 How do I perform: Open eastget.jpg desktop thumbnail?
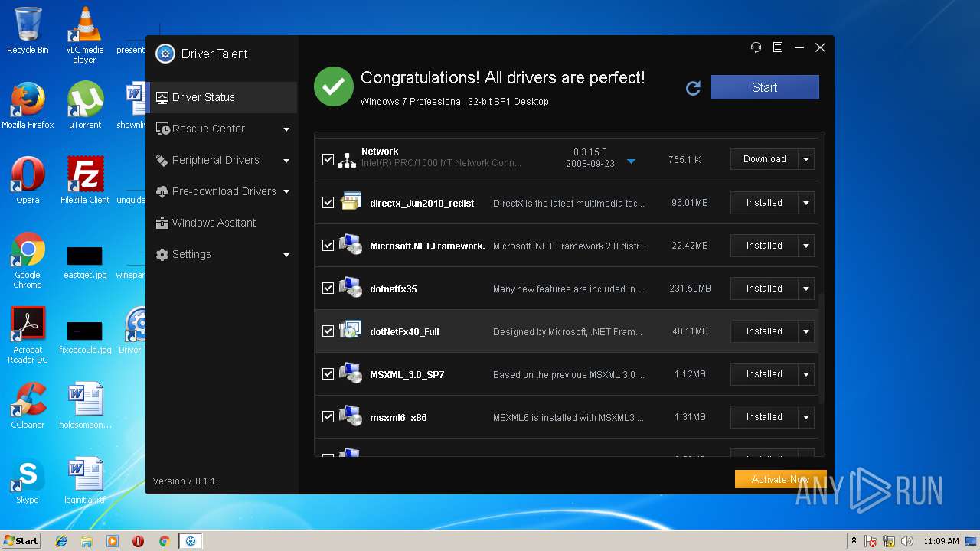pyautogui.click(x=85, y=262)
